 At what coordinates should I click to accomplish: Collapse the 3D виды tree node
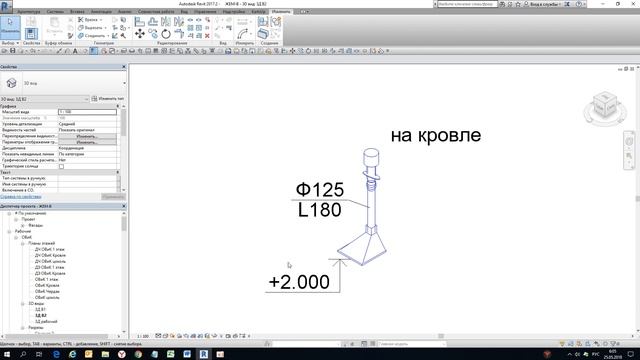pyautogui.click(x=23, y=304)
